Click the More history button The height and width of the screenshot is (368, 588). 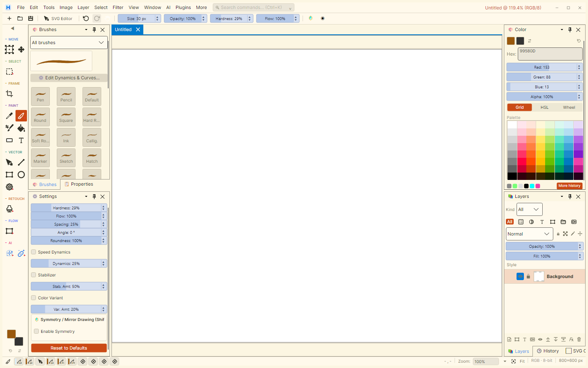(569, 186)
